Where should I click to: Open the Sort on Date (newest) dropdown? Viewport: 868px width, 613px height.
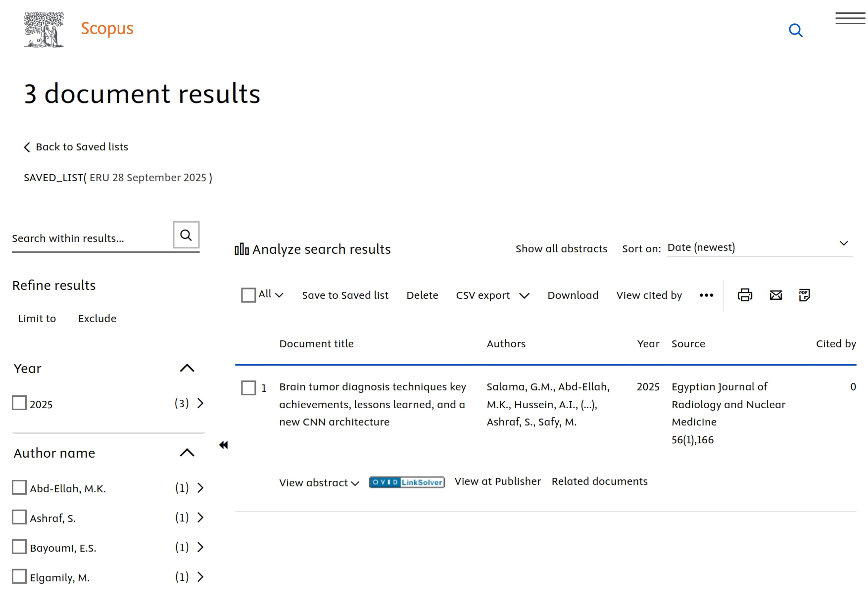[759, 247]
